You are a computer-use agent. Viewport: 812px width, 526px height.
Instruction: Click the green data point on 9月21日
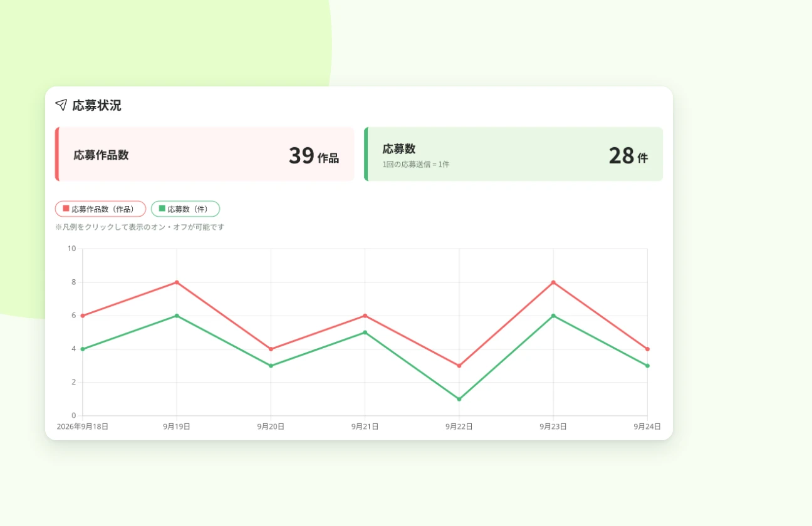(365, 333)
